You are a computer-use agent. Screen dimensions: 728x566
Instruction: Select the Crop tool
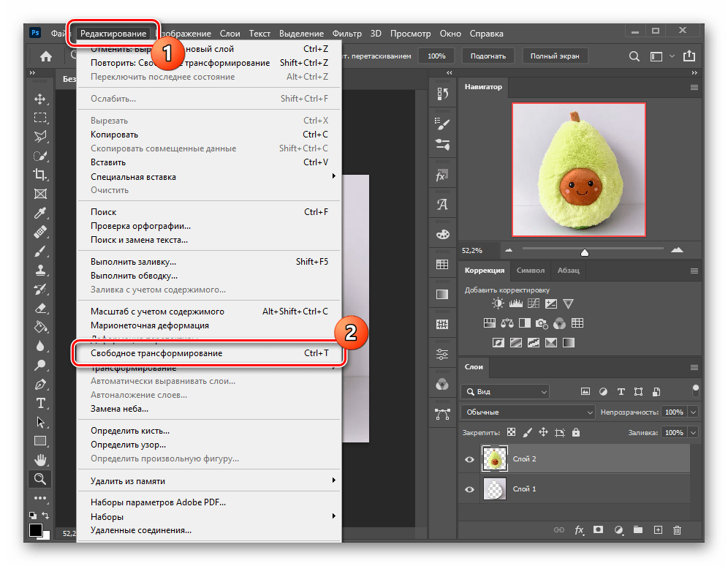coord(40,175)
